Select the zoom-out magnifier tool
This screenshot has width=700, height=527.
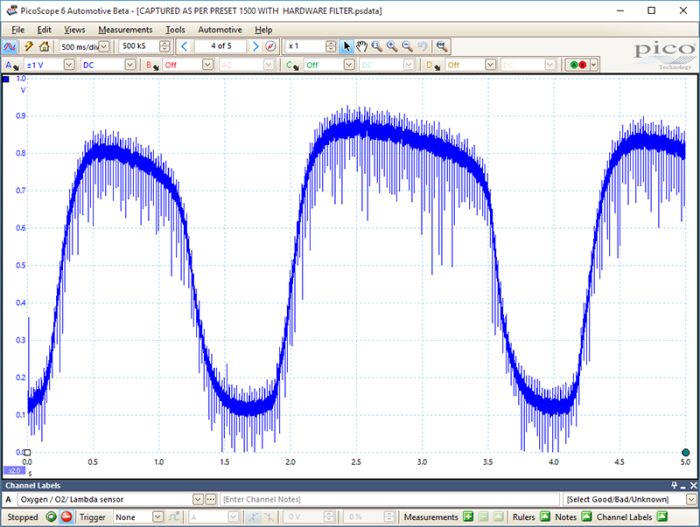pyautogui.click(x=407, y=46)
